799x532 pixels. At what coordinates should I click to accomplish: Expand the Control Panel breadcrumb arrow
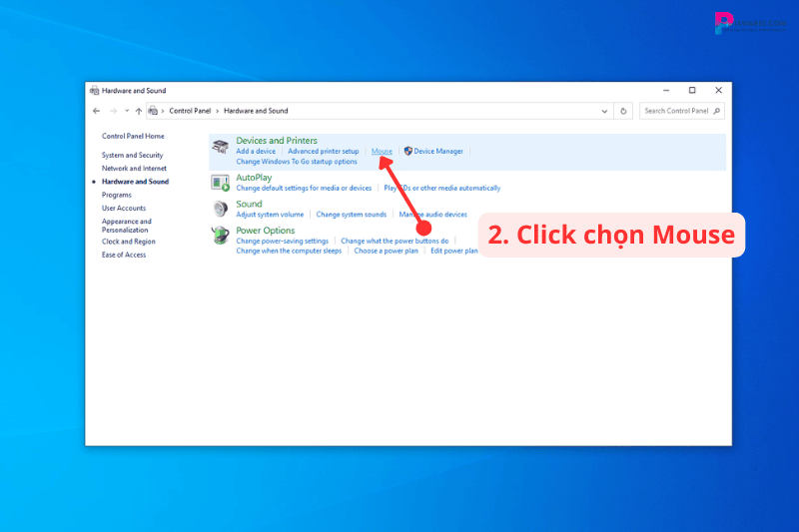pos(218,111)
